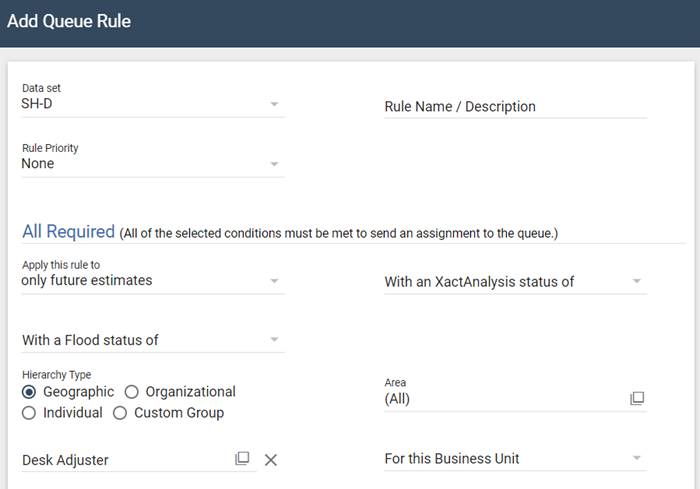Image resolution: width=700 pixels, height=489 pixels.
Task: Click the Rule Name / Description field
Action: click(x=515, y=107)
